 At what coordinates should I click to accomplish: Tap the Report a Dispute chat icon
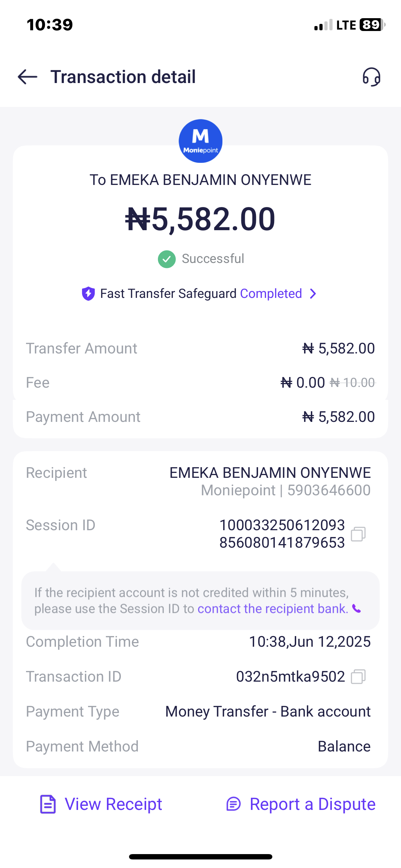(x=234, y=804)
